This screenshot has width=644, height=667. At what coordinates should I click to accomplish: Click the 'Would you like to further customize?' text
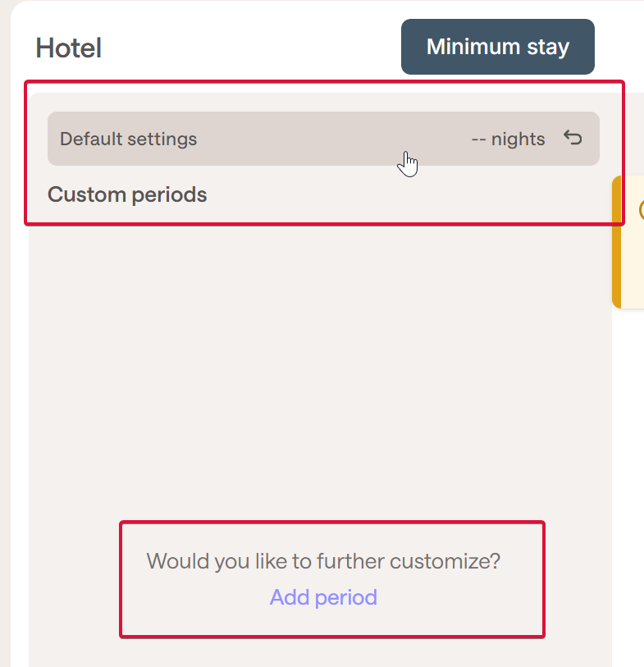tap(323, 561)
